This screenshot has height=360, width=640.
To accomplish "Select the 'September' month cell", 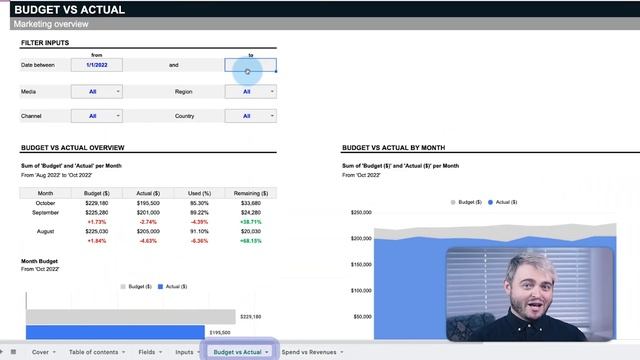I will tap(45, 212).
